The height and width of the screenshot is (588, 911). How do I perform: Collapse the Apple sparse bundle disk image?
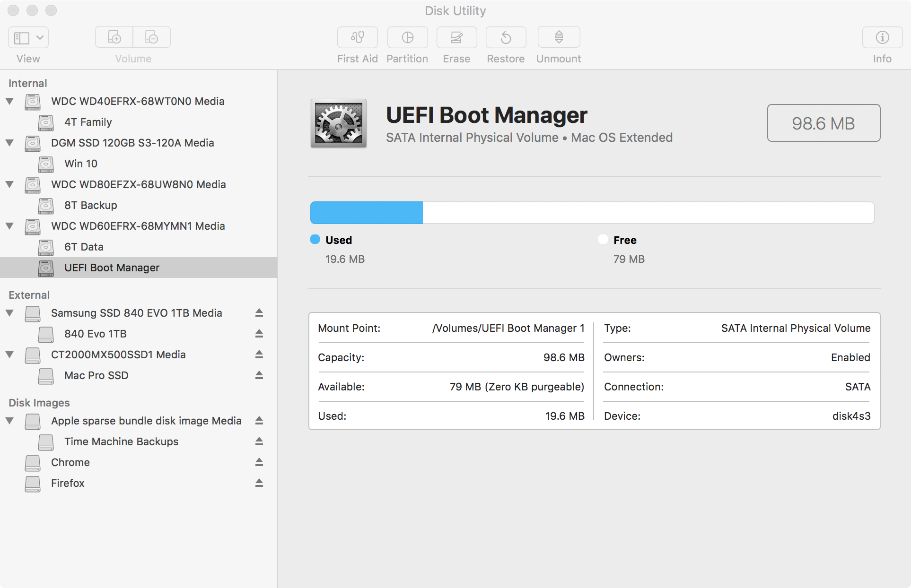click(x=9, y=421)
